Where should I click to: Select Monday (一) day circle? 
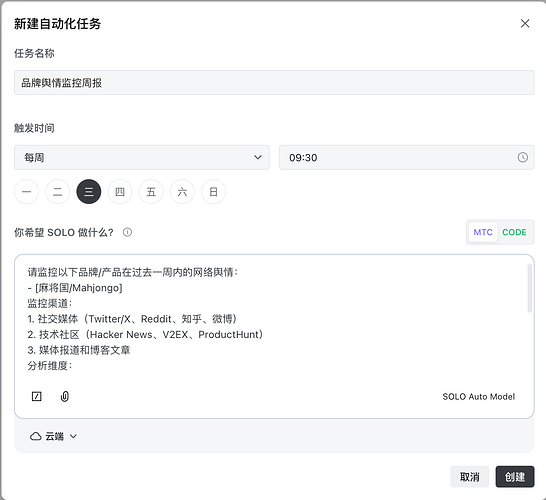(x=26, y=192)
